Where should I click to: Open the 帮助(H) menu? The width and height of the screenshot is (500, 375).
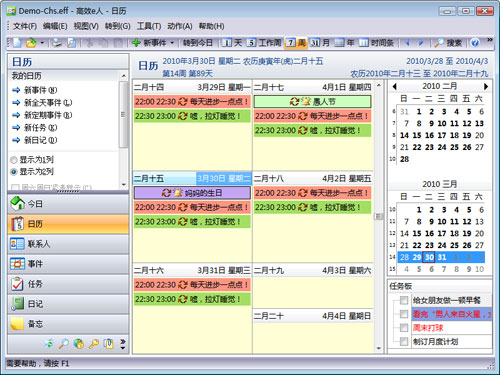[x=211, y=26]
